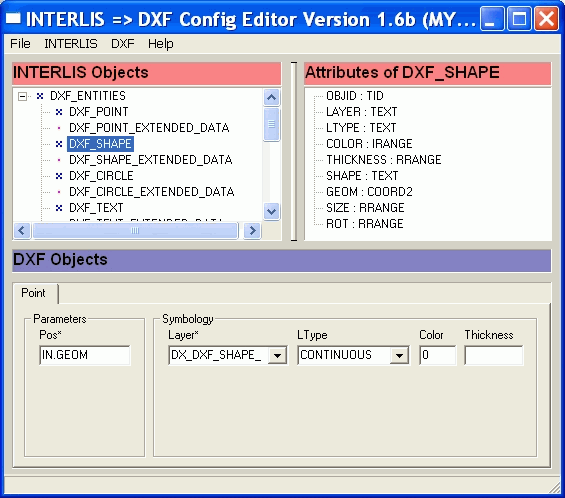Open the Help menu

tap(160, 44)
